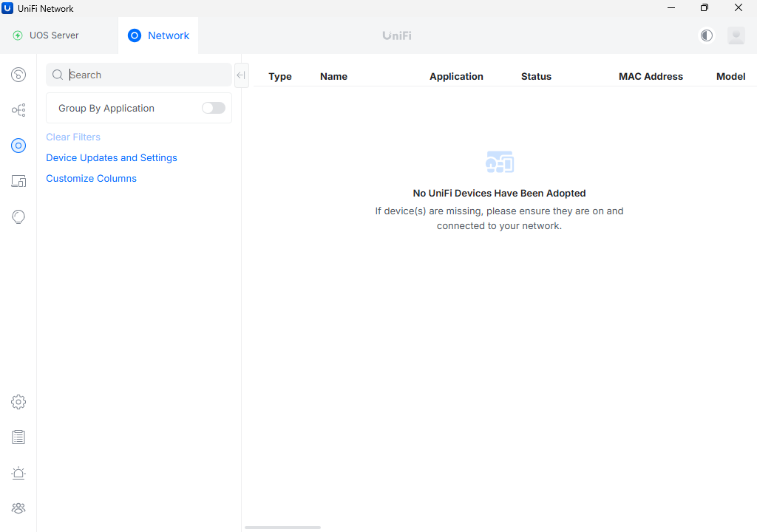Open the Admins people icon in sidebar

(18, 508)
